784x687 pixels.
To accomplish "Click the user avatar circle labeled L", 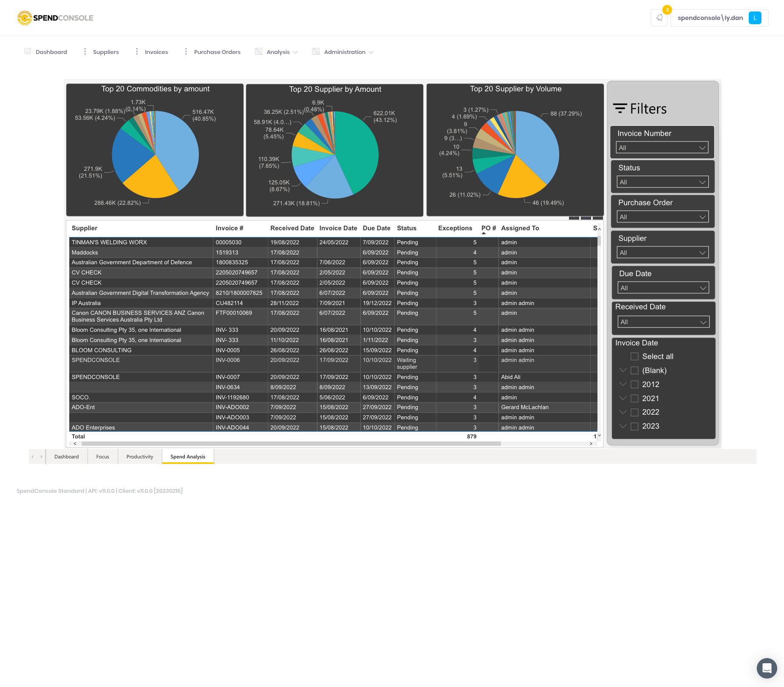I will coord(755,17).
